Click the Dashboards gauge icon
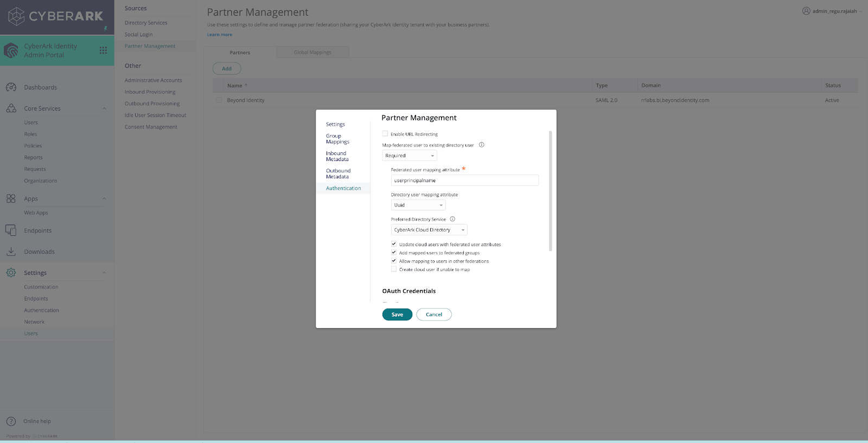The height and width of the screenshot is (443, 868). (x=11, y=87)
